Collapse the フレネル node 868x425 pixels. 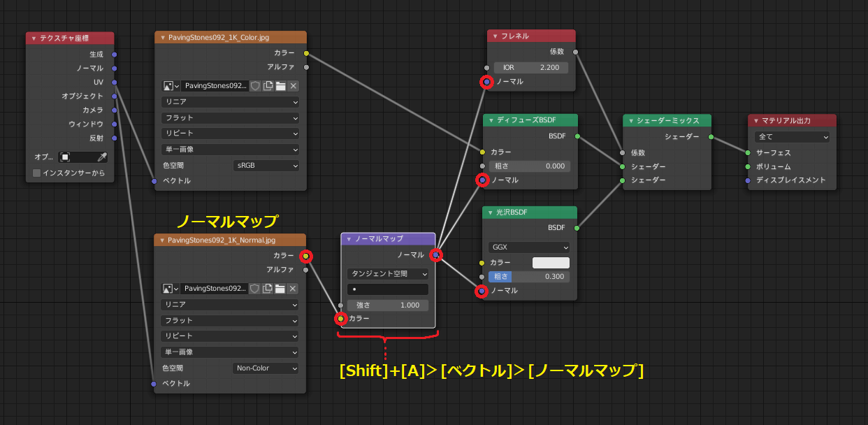[x=495, y=36]
